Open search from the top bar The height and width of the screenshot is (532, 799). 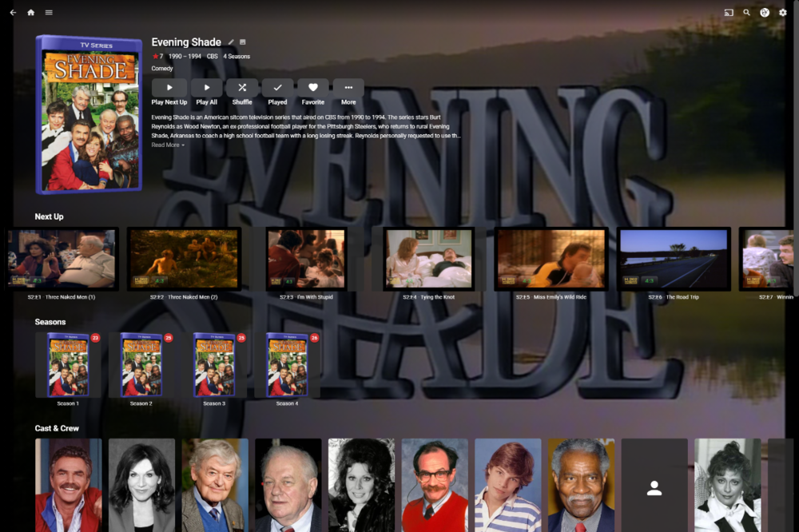(746, 12)
